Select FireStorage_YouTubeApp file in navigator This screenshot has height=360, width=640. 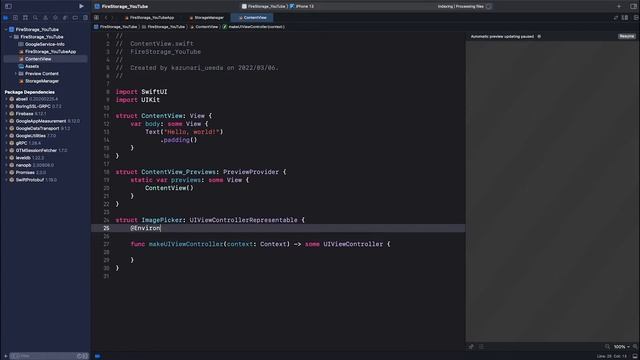[x=50, y=51]
